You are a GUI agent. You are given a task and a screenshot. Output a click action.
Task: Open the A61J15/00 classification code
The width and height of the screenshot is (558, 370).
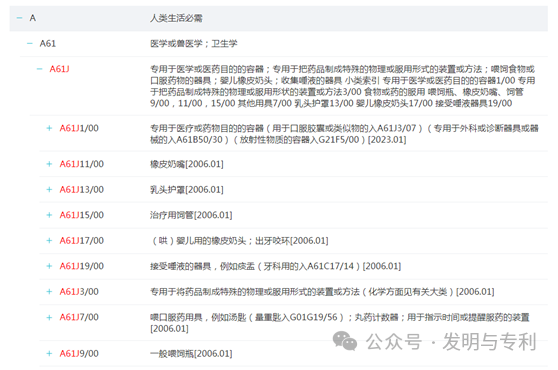click(x=81, y=215)
